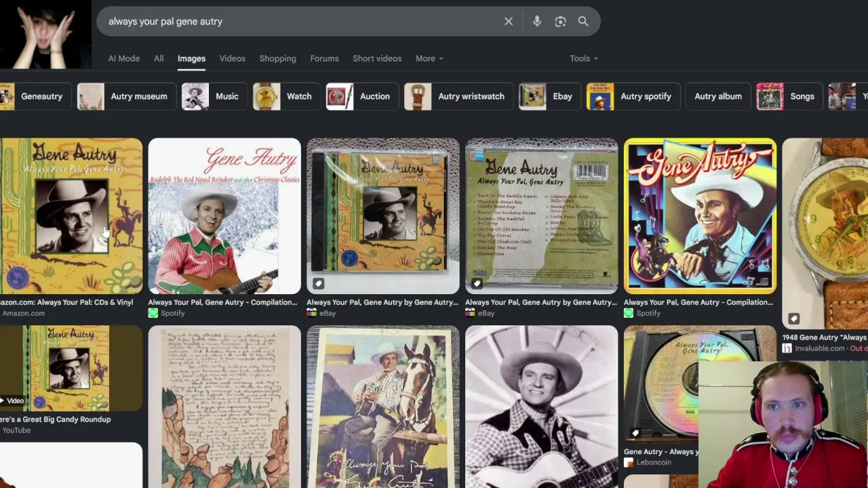Open Autry with horse signed photo

383,407
